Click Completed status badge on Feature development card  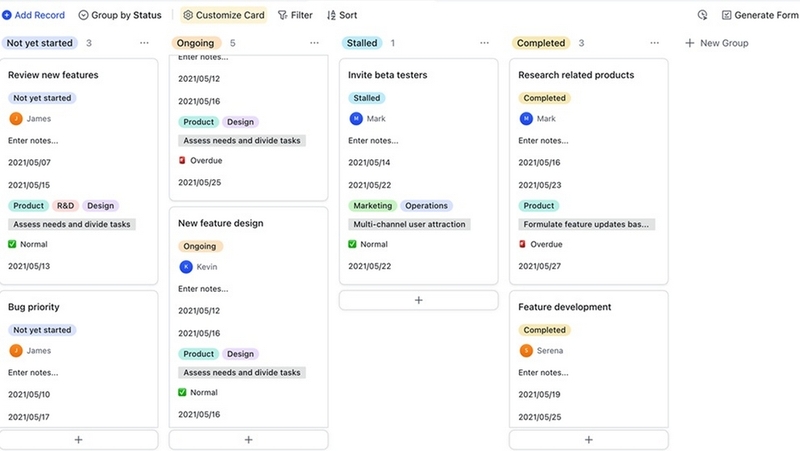[x=544, y=330]
